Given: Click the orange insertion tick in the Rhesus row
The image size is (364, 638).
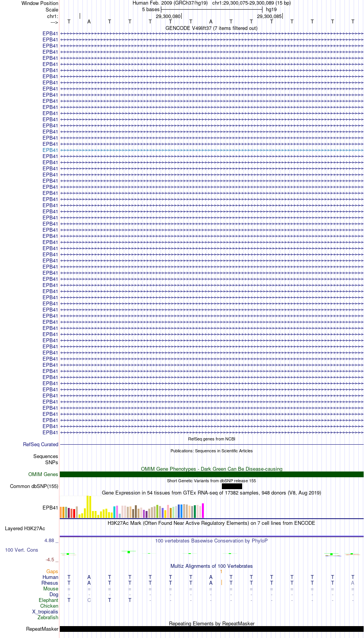Looking at the screenshot, I should tap(221, 582).
